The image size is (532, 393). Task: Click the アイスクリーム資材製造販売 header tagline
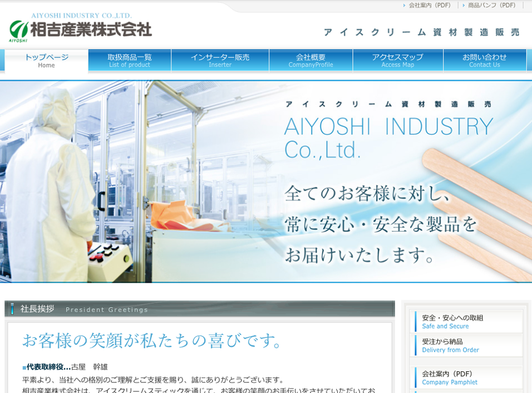point(421,32)
